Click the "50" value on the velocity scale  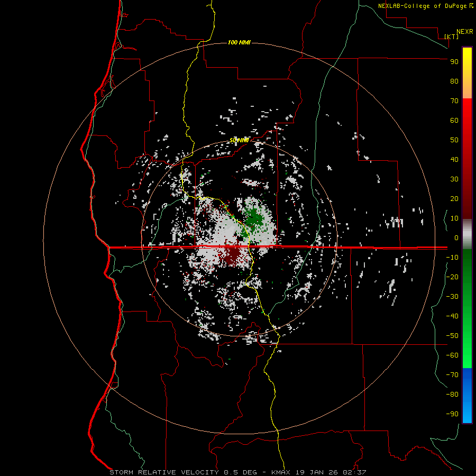(x=454, y=140)
